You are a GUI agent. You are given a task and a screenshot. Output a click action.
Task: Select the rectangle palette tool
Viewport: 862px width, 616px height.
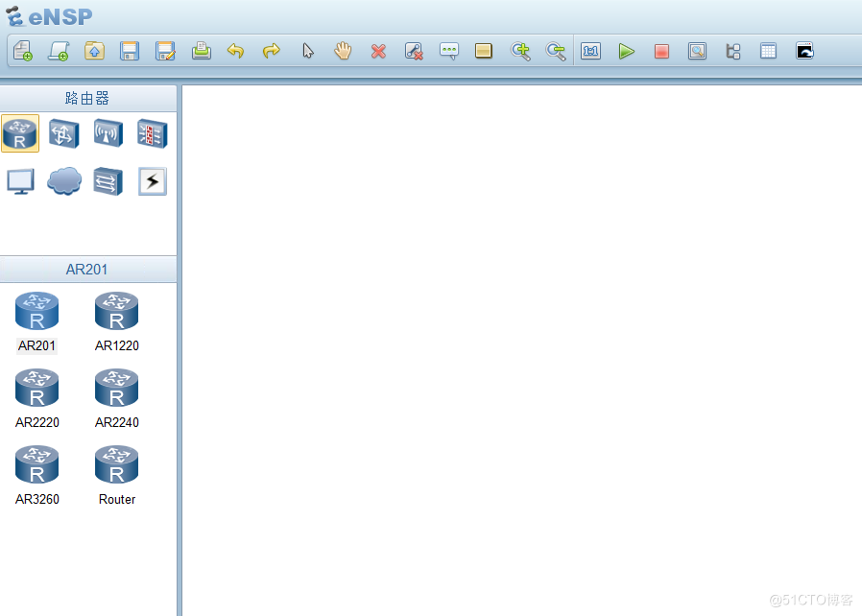click(483, 51)
